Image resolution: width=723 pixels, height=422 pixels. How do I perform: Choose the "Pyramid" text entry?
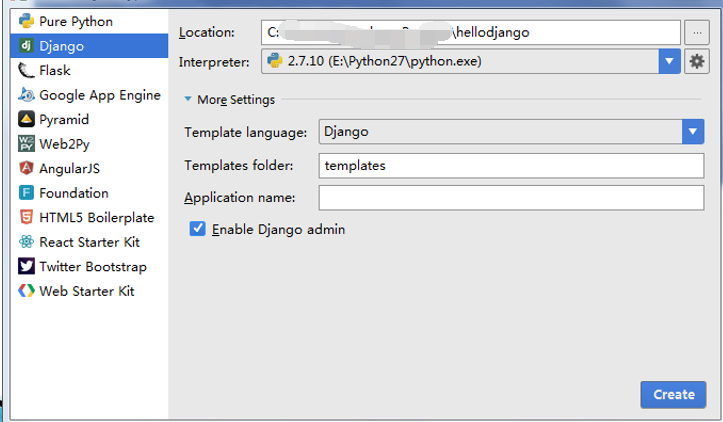(x=64, y=120)
